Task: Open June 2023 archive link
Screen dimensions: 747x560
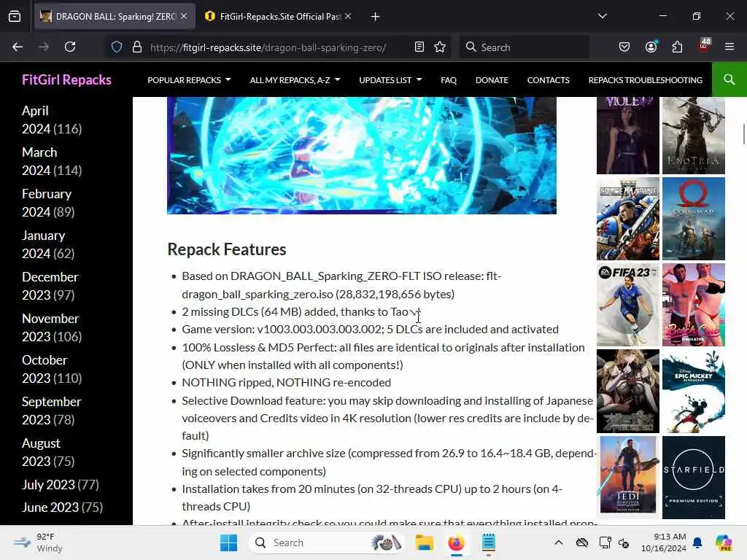Action: point(50,507)
